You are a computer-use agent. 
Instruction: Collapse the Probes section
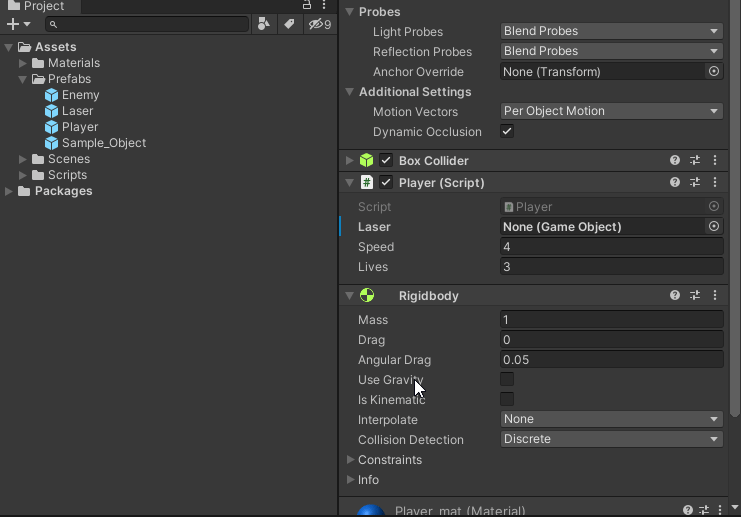(x=350, y=12)
